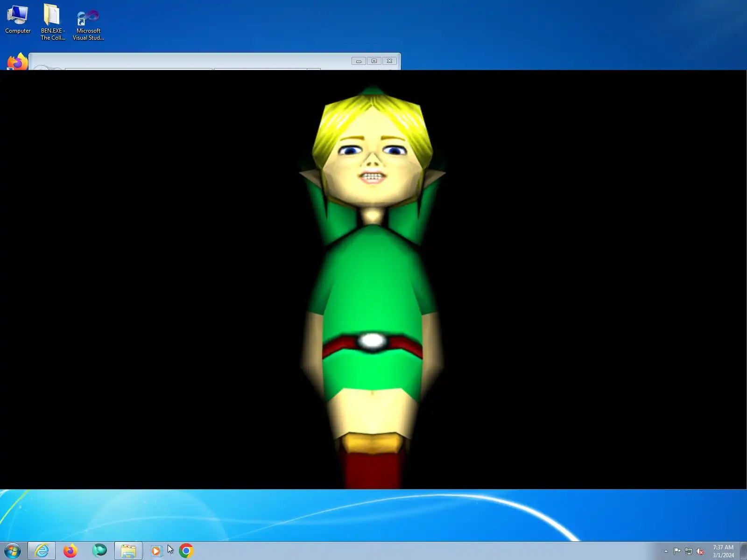The image size is (747, 560).
Task: Open Windows Explorer from the taskbar
Action: (128, 551)
